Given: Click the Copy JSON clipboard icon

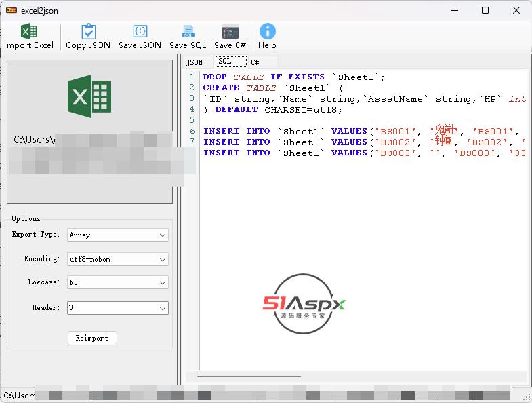Looking at the screenshot, I should 88,32.
